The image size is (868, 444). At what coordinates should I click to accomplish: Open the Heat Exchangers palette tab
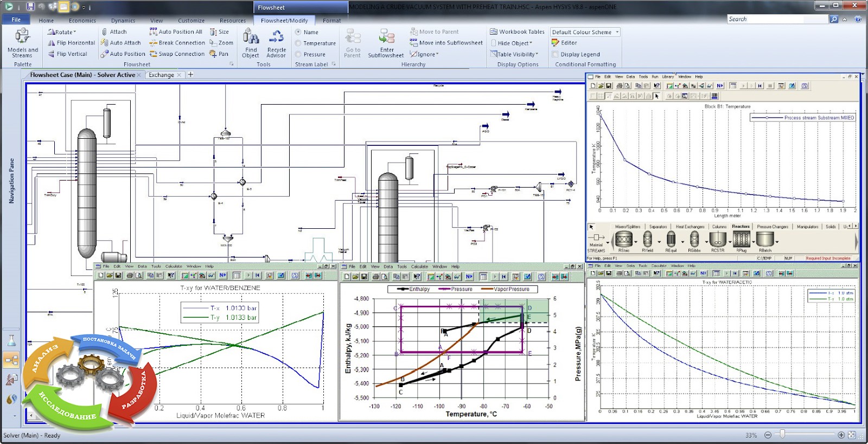click(x=690, y=227)
